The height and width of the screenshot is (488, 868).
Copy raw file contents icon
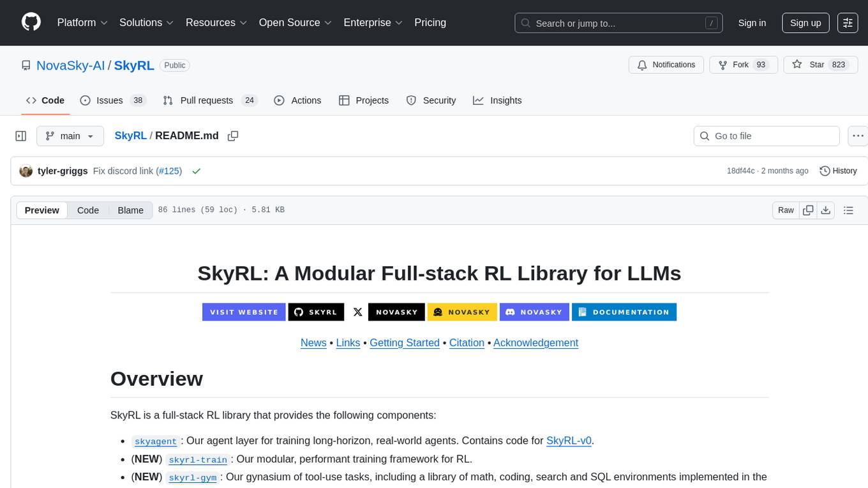click(808, 210)
